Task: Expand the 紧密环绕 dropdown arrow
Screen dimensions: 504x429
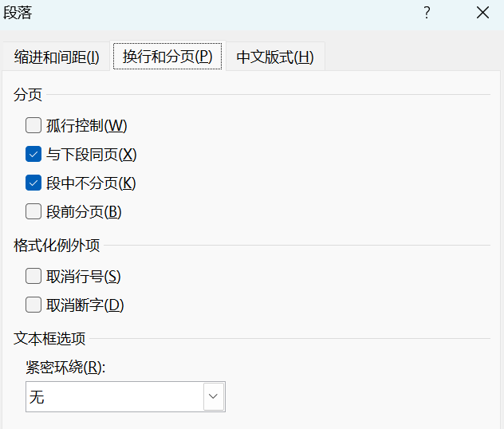Action: click(x=214, y=396)
